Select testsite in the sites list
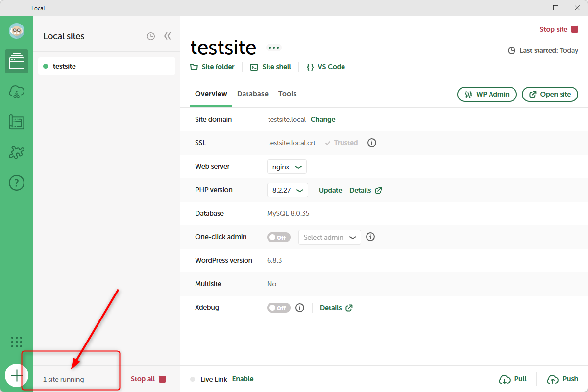 point(106,66)
